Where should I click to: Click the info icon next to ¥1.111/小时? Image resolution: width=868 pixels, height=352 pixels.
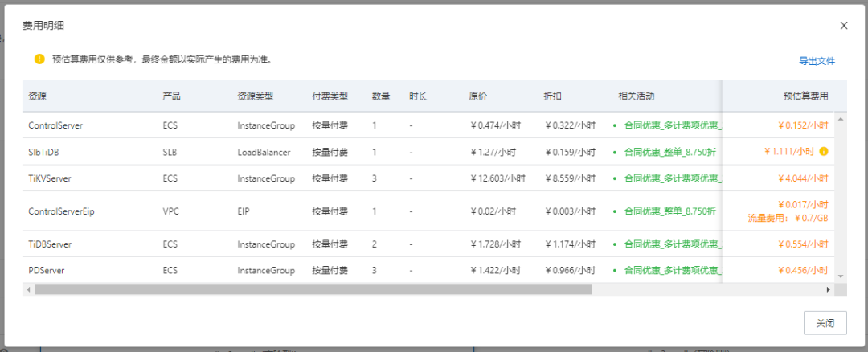[x=824, y=151]
